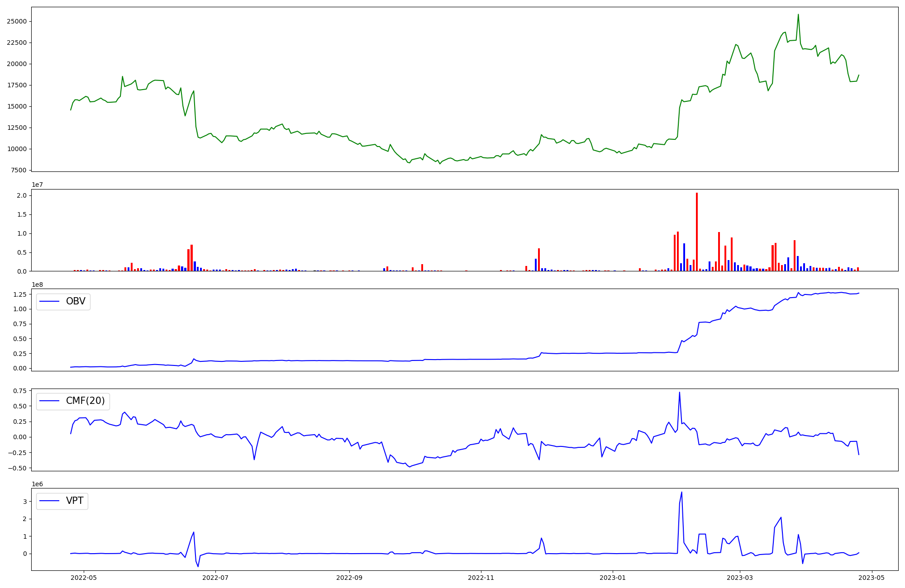Click the highest spike of the CMF line
Screen dimensions: 905x588
tap(679, 393)
